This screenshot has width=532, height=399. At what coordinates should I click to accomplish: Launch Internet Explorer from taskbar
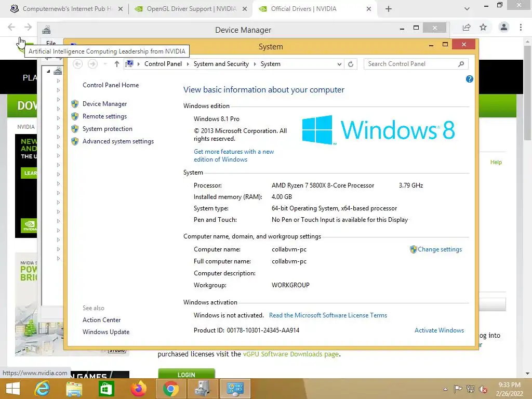42,389
